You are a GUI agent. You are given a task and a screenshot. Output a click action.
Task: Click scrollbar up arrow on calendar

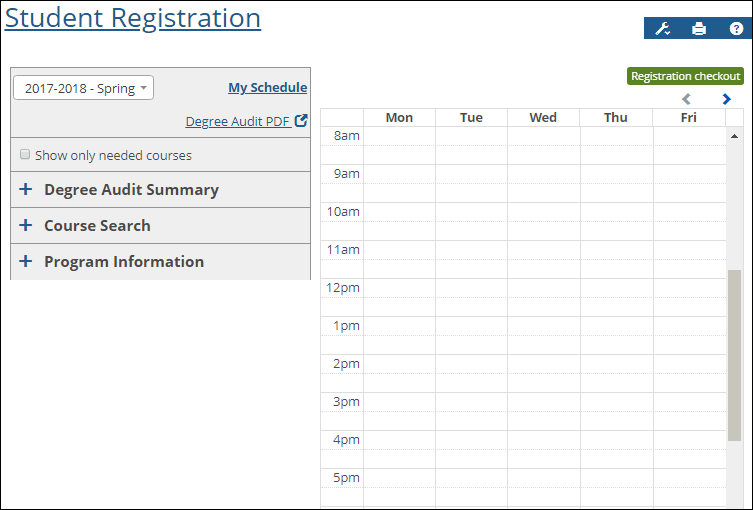point(734,136)
